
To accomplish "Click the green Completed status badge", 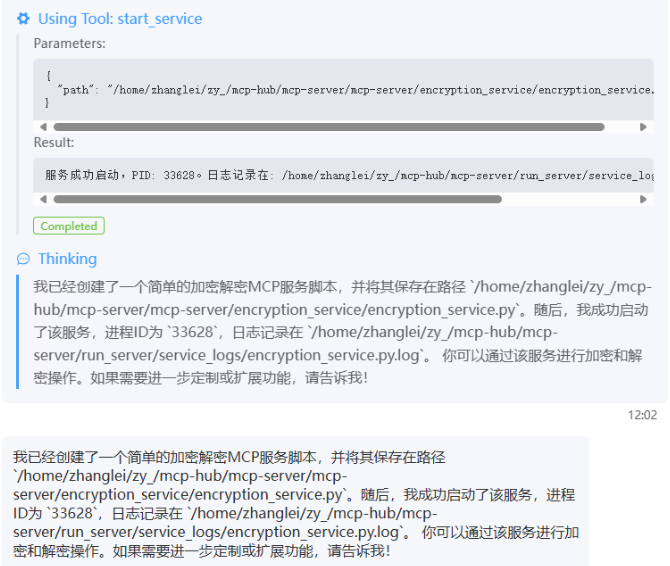I will coord(69,226).
